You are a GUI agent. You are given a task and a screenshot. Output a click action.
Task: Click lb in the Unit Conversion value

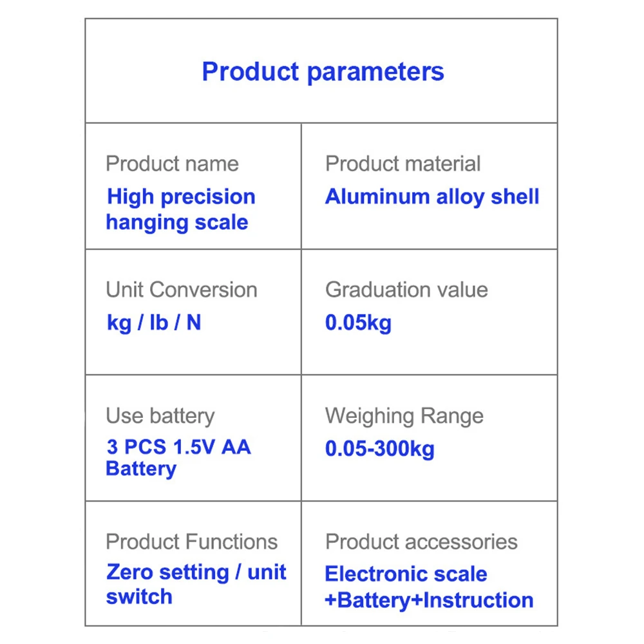tap(158, 323)
